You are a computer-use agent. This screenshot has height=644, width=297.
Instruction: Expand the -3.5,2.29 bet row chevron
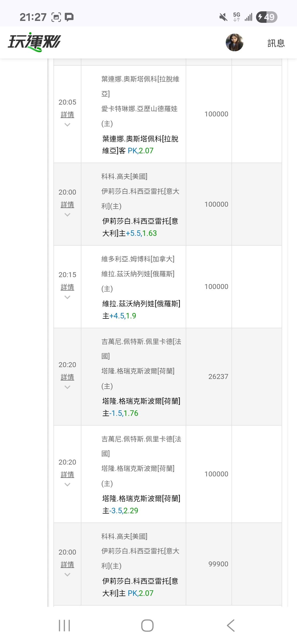pos(67,485)
